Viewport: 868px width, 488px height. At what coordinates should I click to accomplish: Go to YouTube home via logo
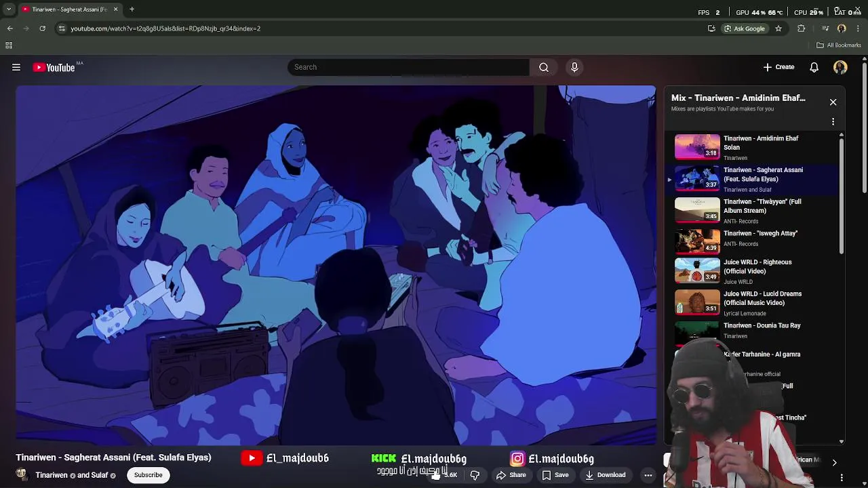[x=54, y=67]
